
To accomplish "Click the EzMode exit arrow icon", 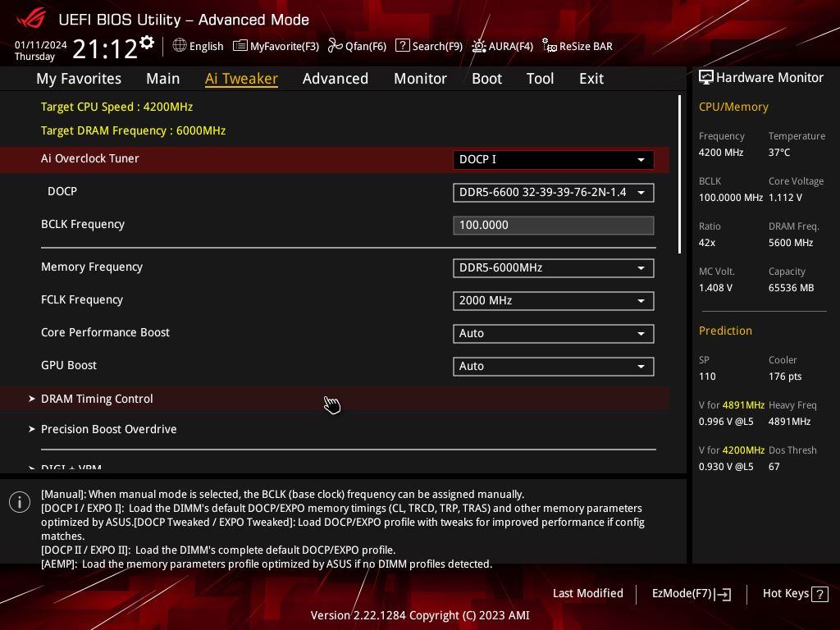I will pos(723,594).
